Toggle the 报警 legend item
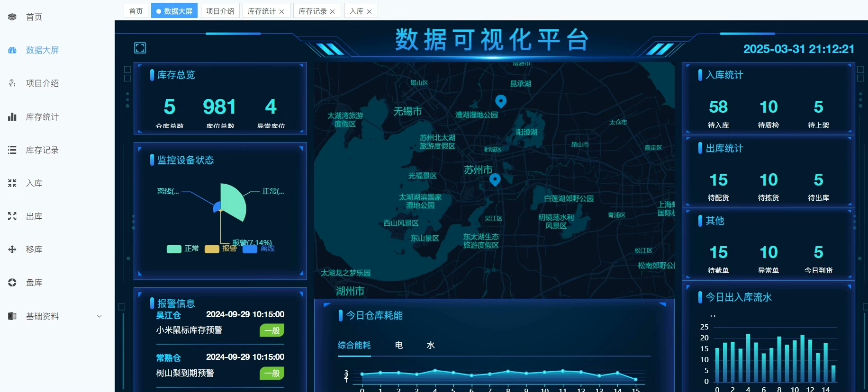Viewport: 868px width, 392px height. click(212, 249)
